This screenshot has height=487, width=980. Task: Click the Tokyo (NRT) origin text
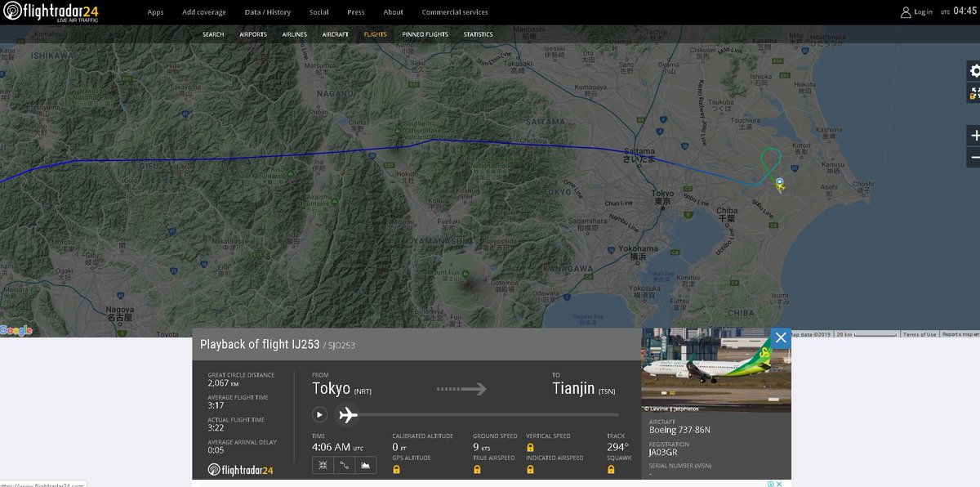point(341,389)
